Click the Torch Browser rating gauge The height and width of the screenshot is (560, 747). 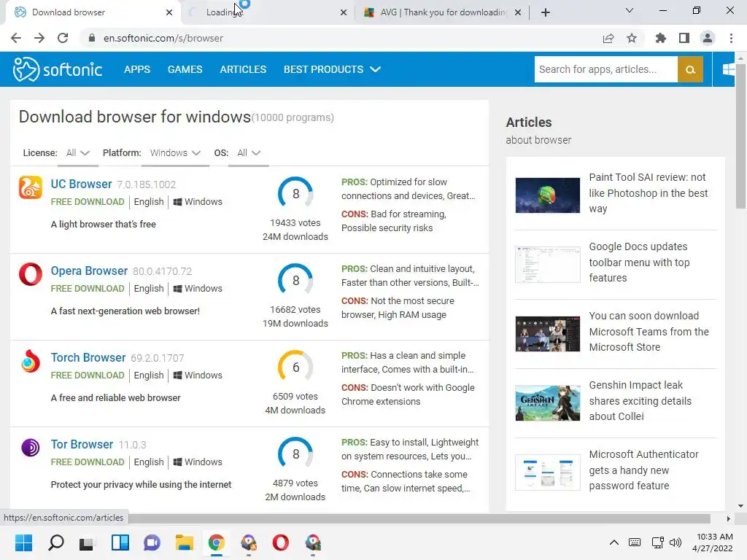295,367
